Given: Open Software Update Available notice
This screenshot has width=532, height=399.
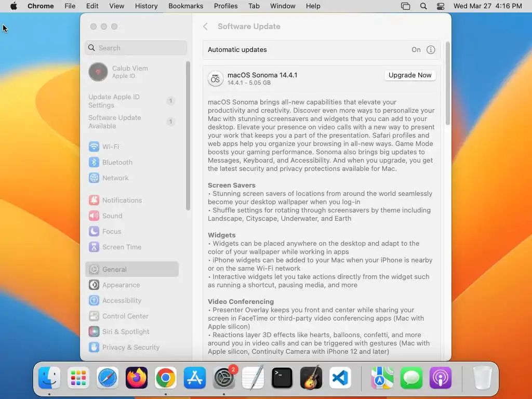Looking at the screenshot, I should [x=131, y=122].
